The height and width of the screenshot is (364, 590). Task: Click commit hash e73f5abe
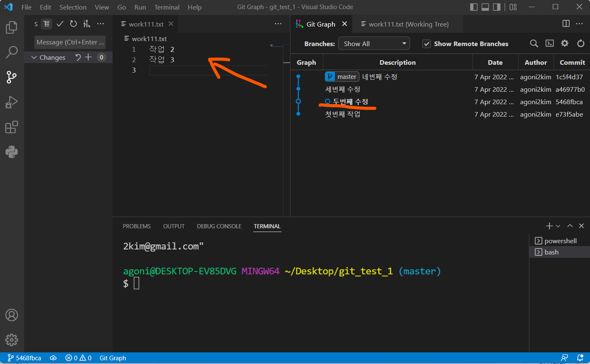point(569,114)
